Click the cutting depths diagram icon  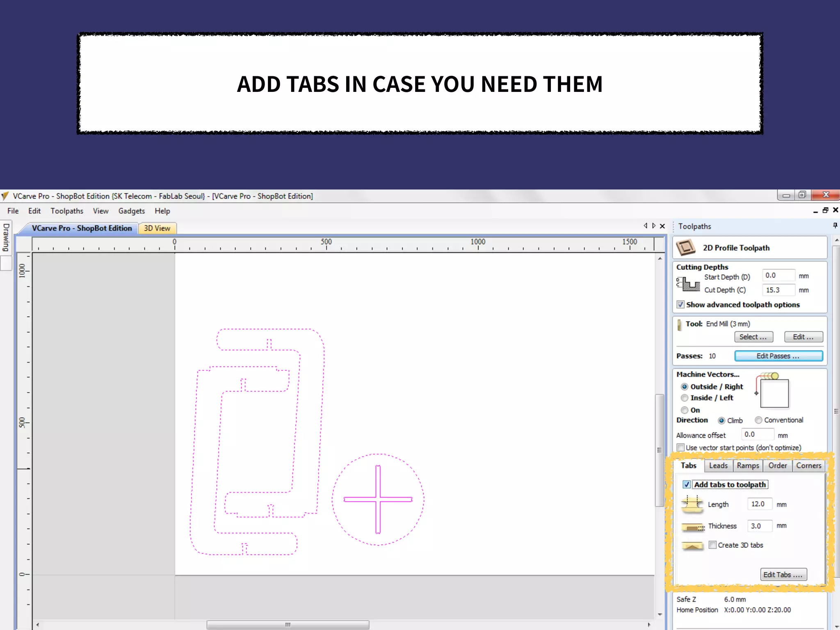pyautogui.click(x=688, y=283)
